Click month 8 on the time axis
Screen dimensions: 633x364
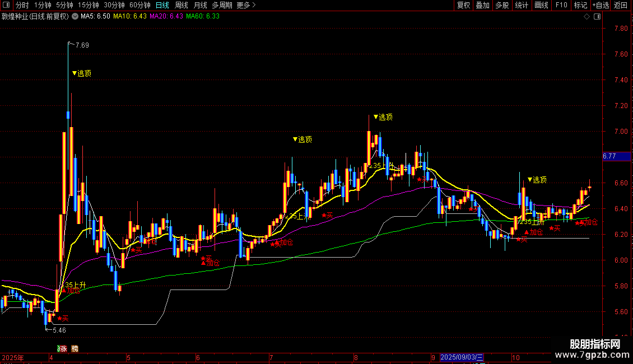coord(356,357)
